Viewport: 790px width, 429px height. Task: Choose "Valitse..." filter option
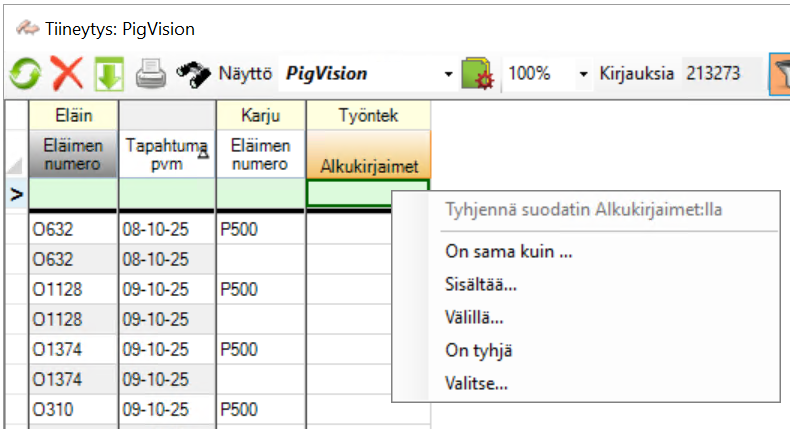477,384
